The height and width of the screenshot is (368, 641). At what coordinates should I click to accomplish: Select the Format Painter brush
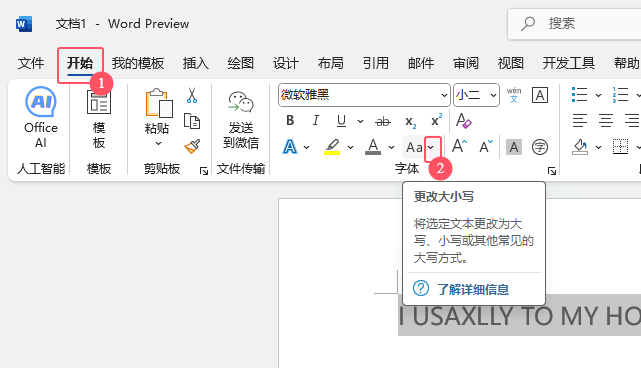tap(192, 146)
